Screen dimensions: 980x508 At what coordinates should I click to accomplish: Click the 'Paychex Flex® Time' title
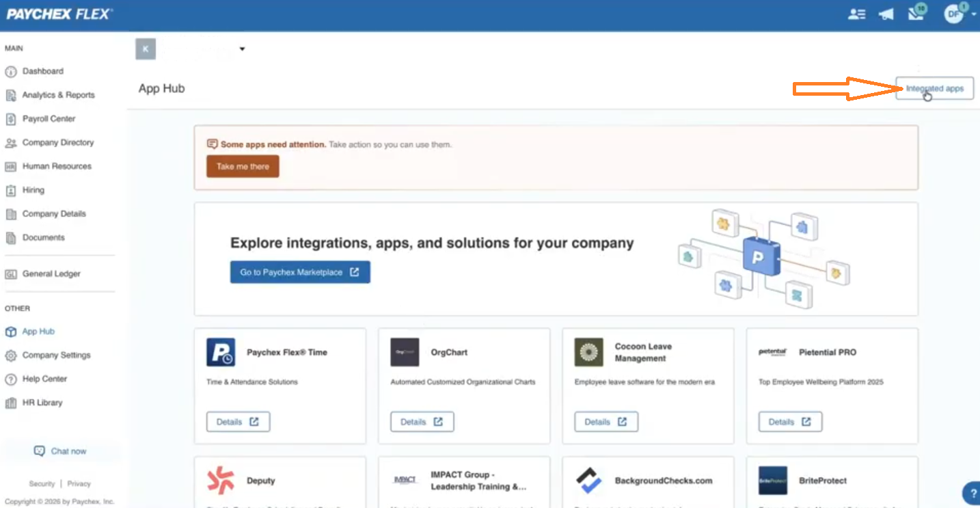click(x=287, y=353)
